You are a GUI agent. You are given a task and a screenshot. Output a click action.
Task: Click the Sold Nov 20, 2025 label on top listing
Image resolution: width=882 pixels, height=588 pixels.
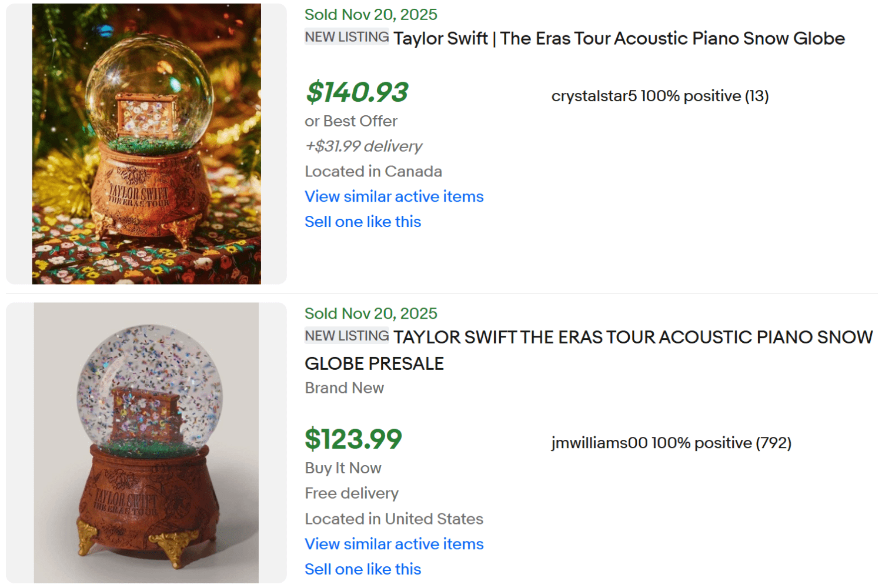(370, 14)
